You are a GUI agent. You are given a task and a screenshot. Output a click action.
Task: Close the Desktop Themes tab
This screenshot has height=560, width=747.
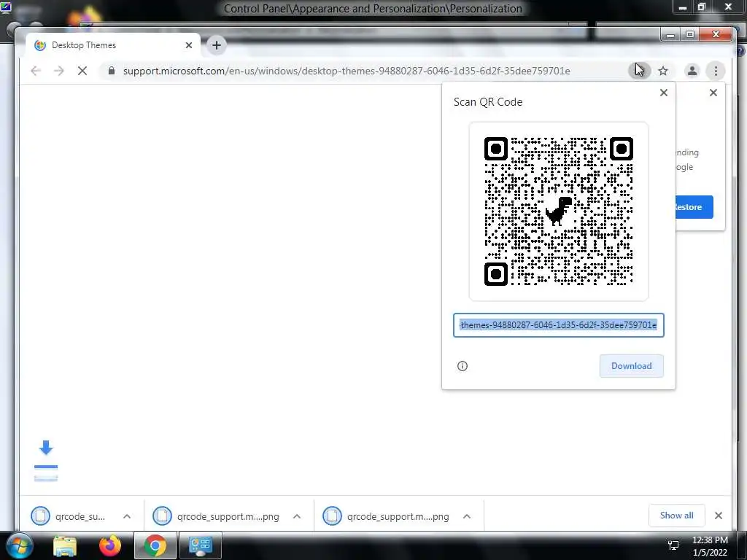[189, 45]
